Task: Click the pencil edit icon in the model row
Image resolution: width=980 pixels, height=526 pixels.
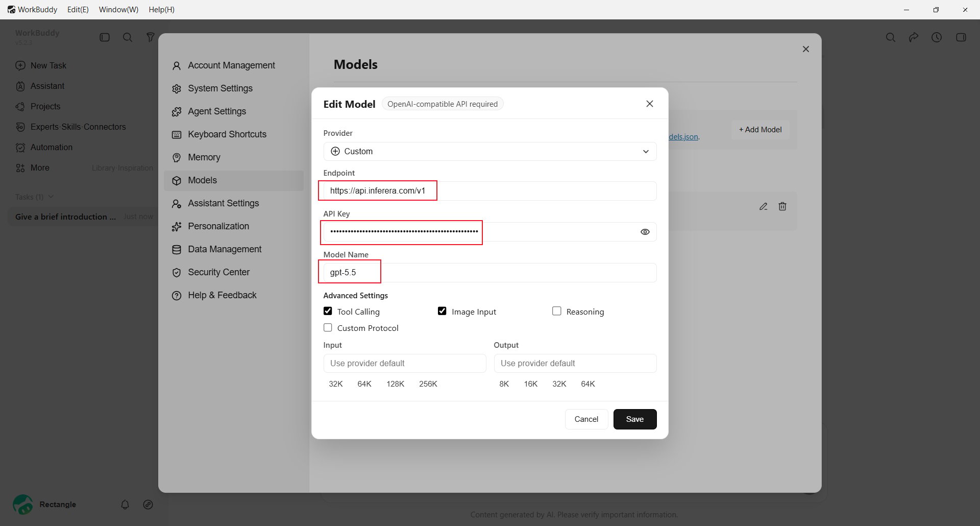Action: point(763,206)
